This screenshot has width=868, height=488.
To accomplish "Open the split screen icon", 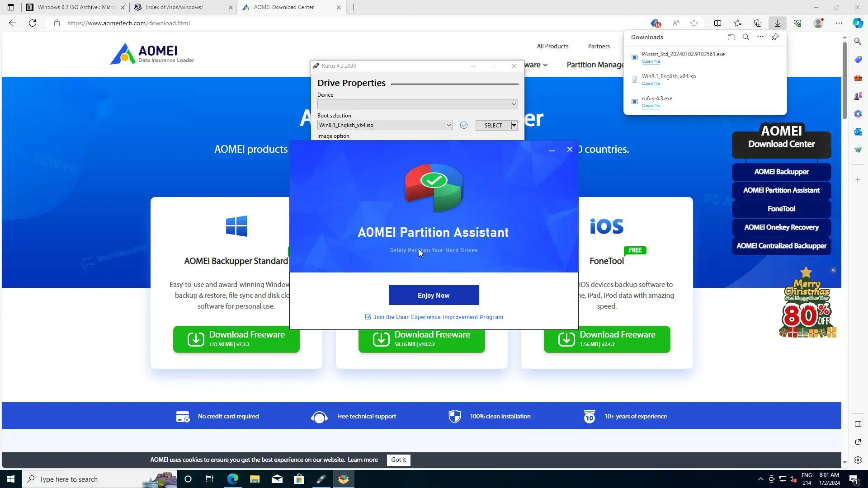I will (717, 23).
